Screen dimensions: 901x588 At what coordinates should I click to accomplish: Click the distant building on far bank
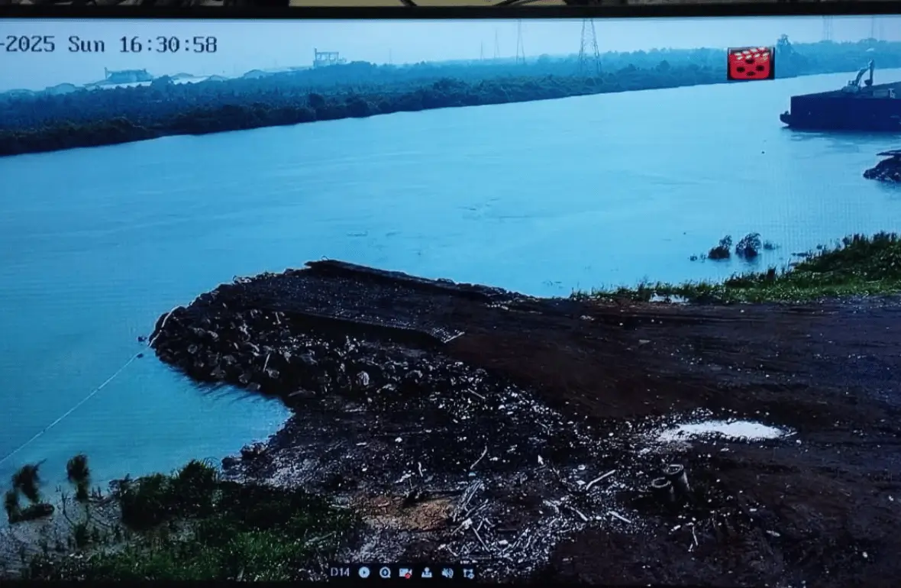[x=128, y=76]
